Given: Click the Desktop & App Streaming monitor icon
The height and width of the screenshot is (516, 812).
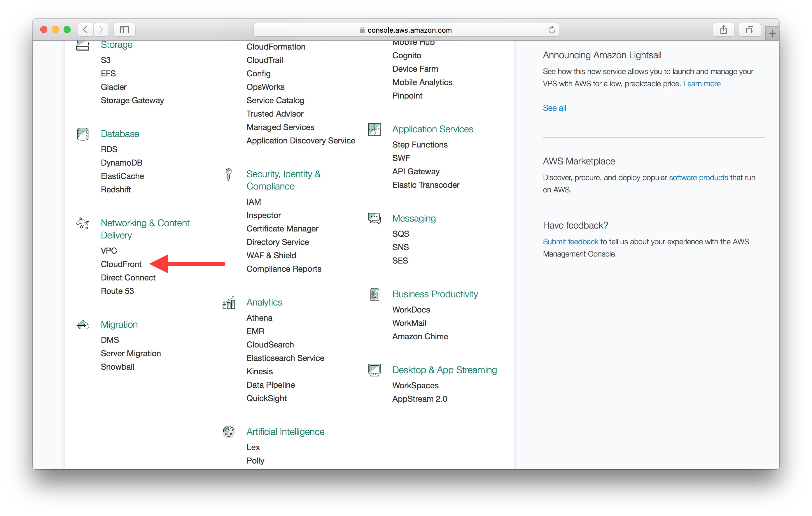Looking at the screenshot, I should [x=374, y=370].
